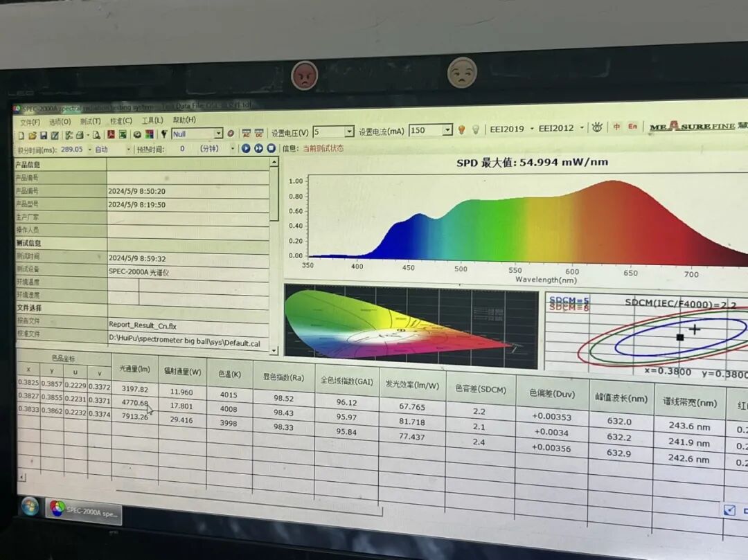Open the 帮助(H) menu
The width and height of the screenshot is (748, 560).
[x=184, y=120]
